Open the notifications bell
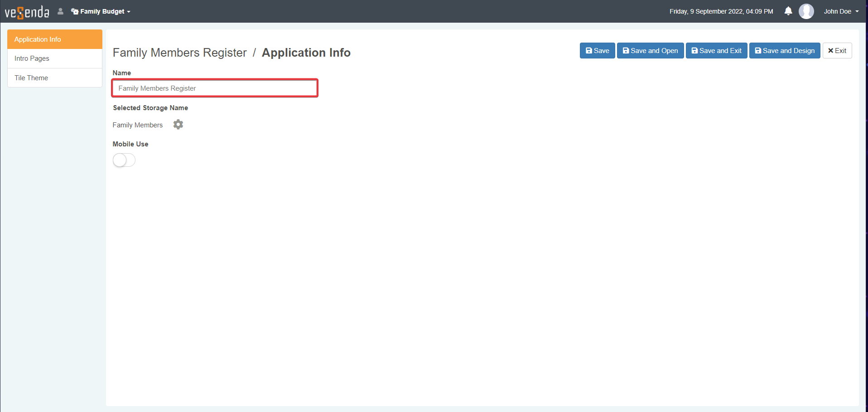This screenshot has width=868, height=412. pos(788,11)
